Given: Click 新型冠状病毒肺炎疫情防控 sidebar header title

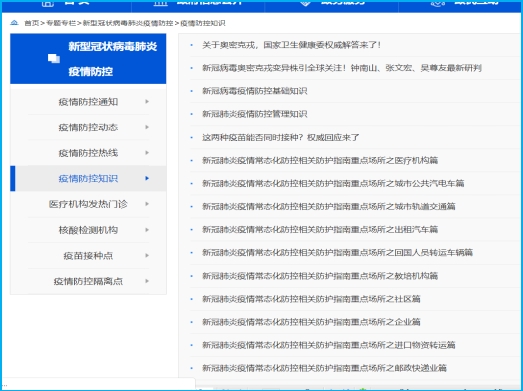Looking at the screenshot, I should [x=113, y=59].
